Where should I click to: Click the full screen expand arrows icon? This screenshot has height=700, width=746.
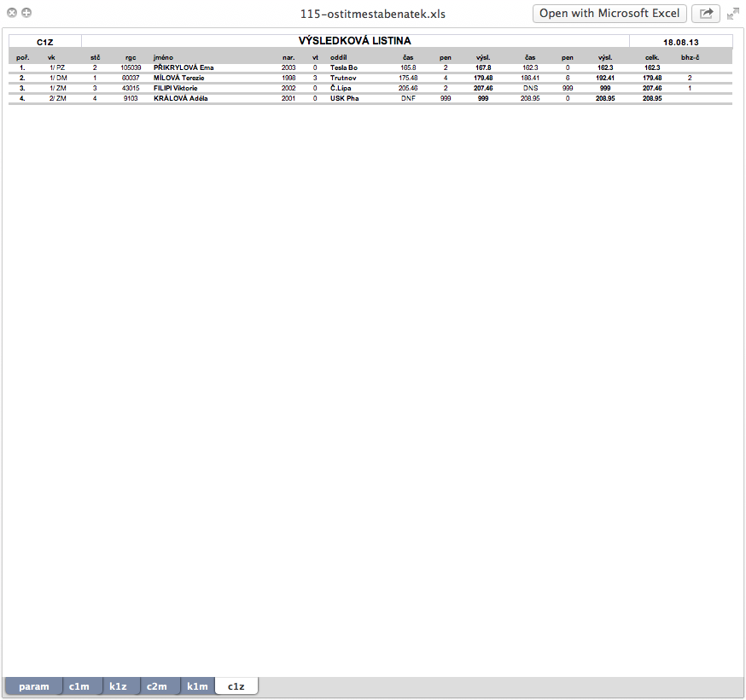point(733,14)
